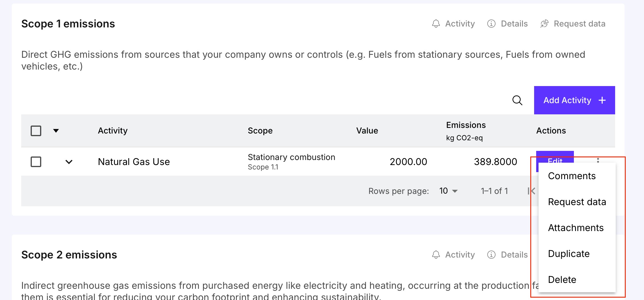Select Comments from the context menu
This screenshot has height=300, width=644.
coord(572,176)
